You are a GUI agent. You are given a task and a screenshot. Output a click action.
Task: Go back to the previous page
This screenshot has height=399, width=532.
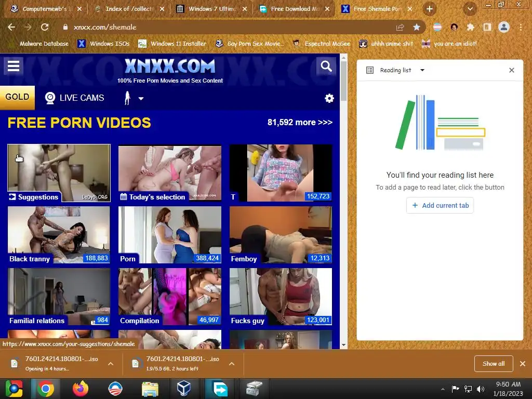(x=11, y=27)
